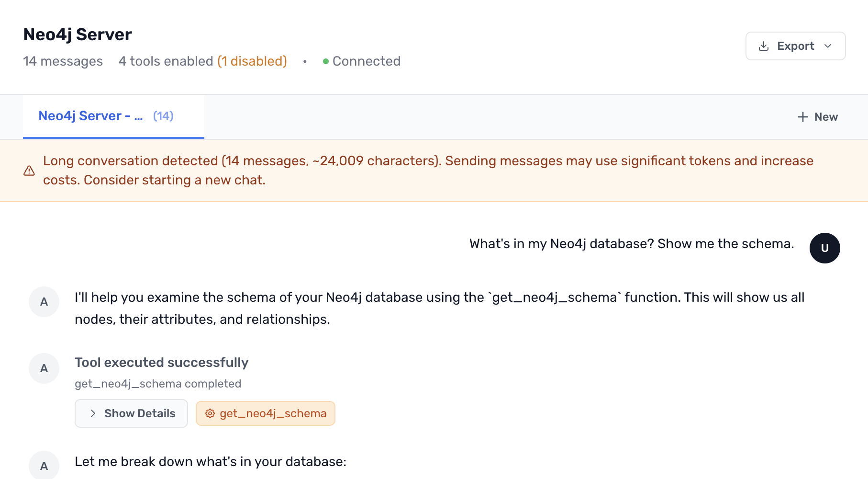Screen dimensions: 868x479
Task: Click the assistant avatar beside 'Let me break down'
Action: pos(44,466)
